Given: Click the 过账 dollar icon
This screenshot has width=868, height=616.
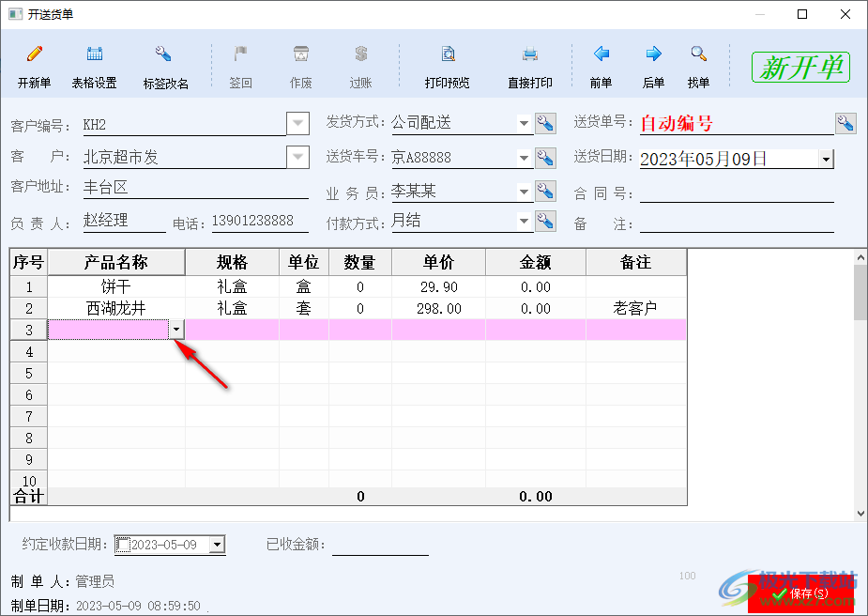Looking at the screenshot, I should click(361, 54).
